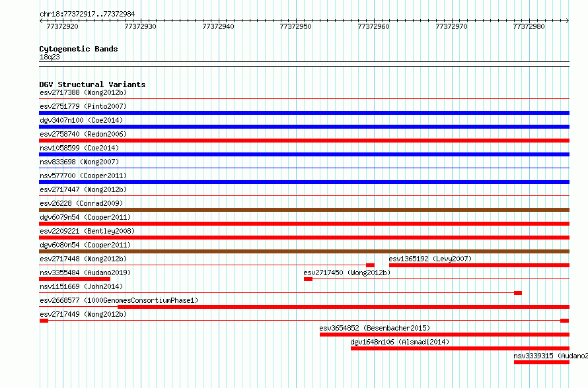Click the red bar under esv2758740
Viewport: 588px width, 388px height.
pyautogui.click(x=304, y=141)
